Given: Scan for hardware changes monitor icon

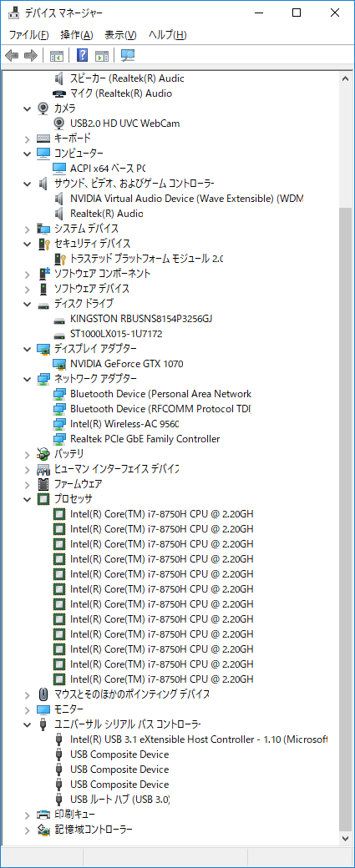Looking at the screenshot, I should (x=128, y=55).
